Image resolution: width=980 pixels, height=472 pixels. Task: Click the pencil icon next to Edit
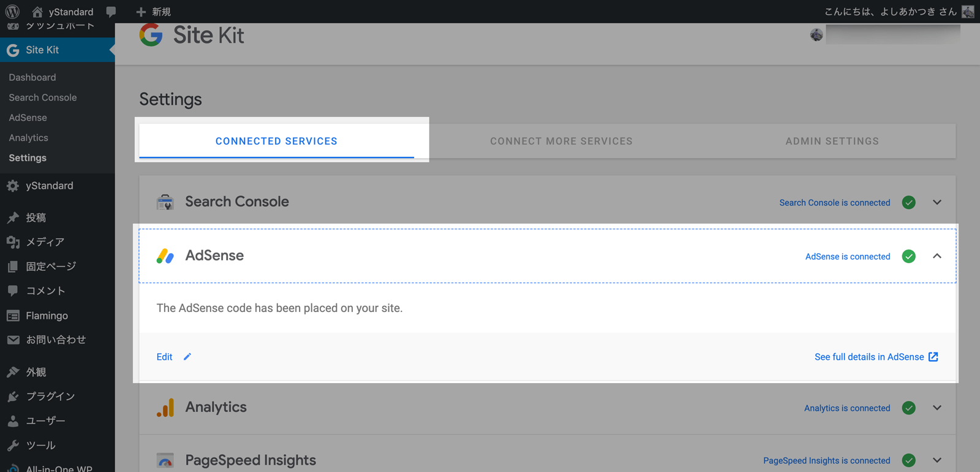point(187,357)
